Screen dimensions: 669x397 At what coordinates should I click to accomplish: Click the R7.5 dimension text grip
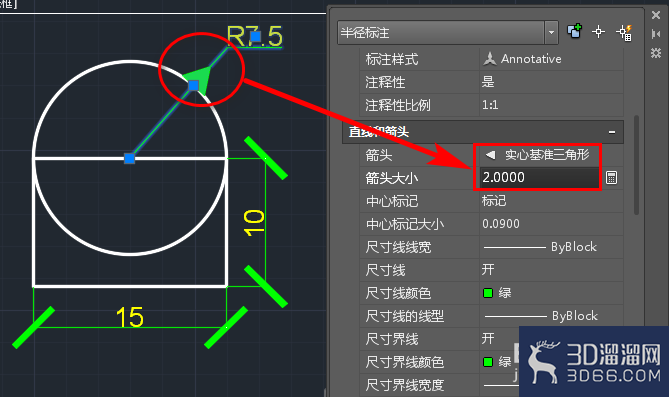[x=255, y=36]
